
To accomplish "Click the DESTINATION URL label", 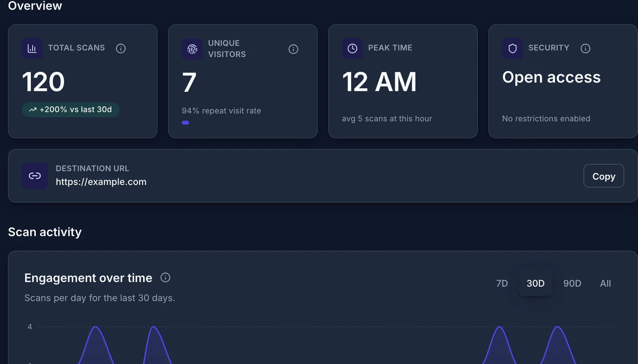I will [92, 168].
